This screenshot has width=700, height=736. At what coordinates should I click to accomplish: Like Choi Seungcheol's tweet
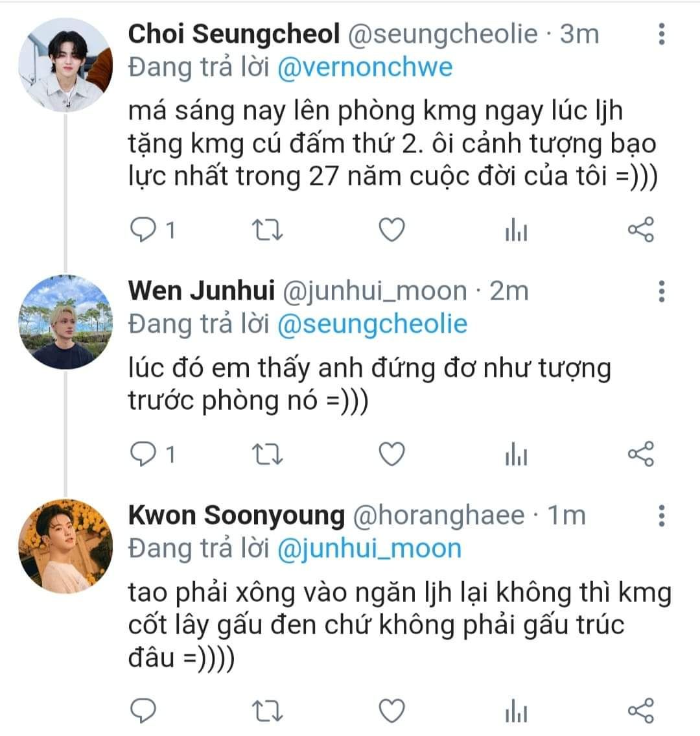pos(391,230)
